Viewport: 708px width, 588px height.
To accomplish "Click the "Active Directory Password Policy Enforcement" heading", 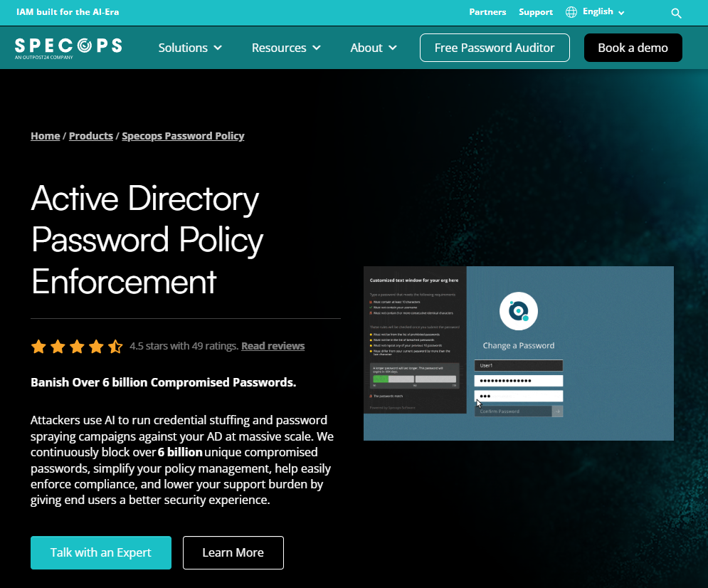I will click(147, 240).
